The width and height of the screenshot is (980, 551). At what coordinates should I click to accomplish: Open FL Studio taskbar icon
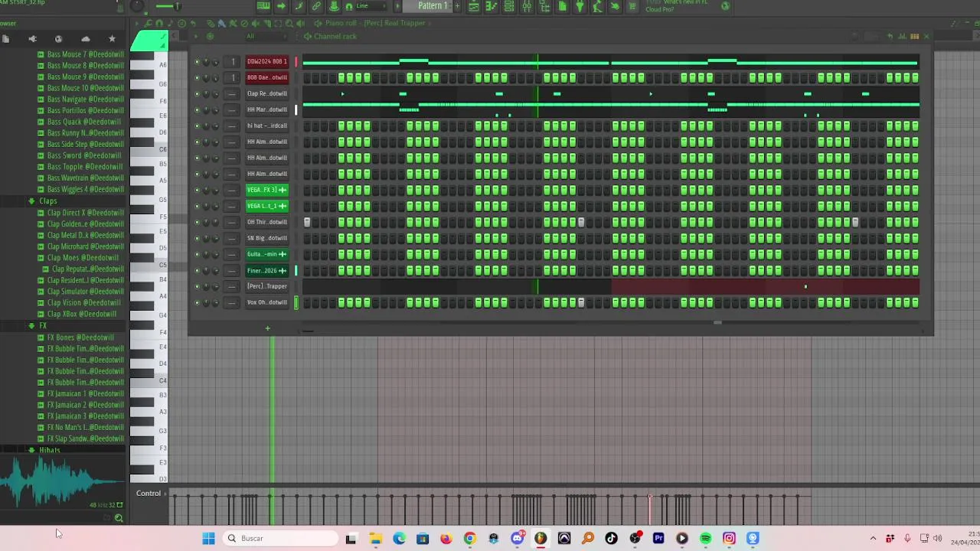point(541,539)
